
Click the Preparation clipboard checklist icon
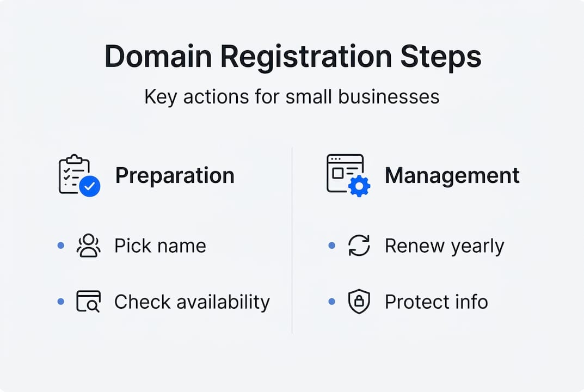pyautogui.click(x=73, y=174)
